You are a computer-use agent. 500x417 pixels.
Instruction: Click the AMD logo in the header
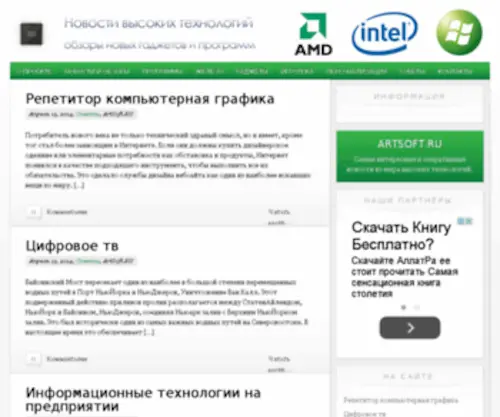point(313,34)
